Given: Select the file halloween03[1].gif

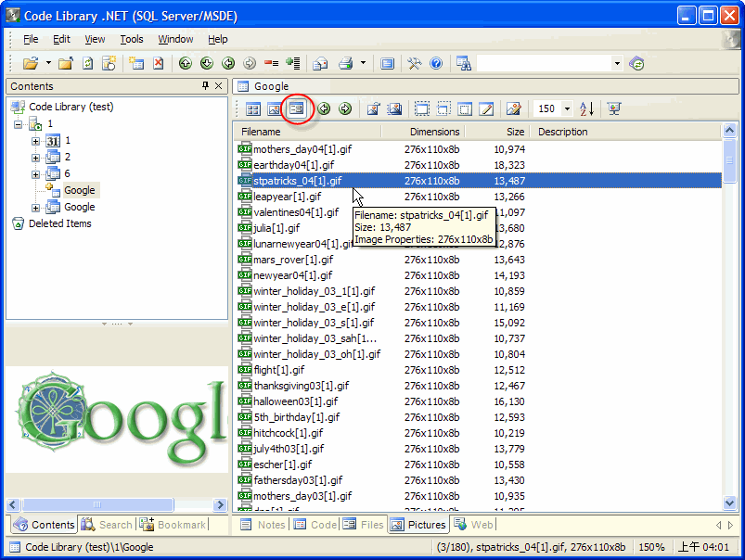Looking at the screenshot, I should coord(296,401).
